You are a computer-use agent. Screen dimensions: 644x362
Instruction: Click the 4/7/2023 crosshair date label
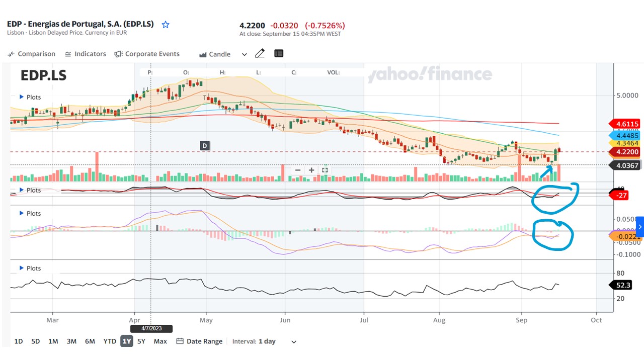pos(151,329)
